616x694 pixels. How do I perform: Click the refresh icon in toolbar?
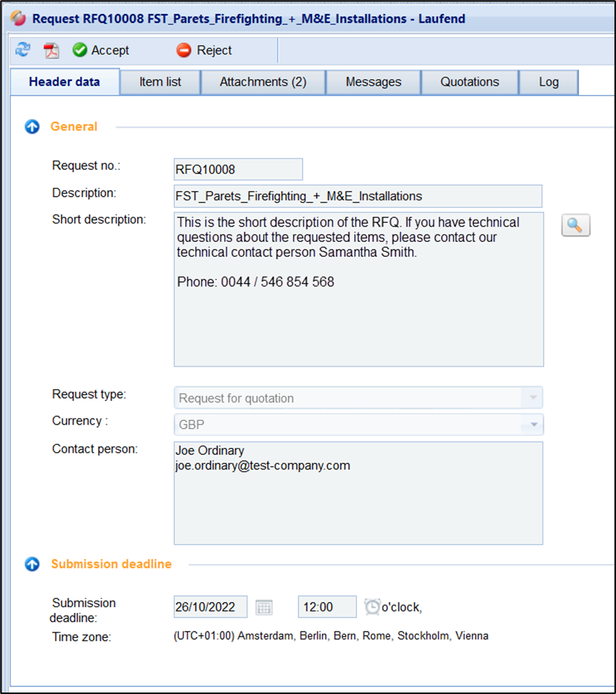coord(23,50)
